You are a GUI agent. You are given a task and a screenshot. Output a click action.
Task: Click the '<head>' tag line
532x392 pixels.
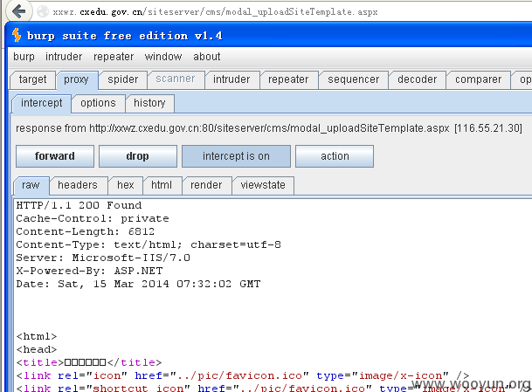tap(37, 349)
